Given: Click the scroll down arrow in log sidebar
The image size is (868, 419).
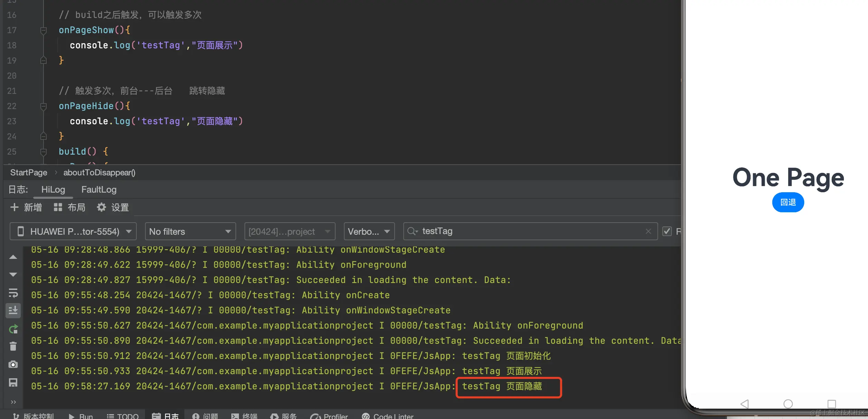Looking at the screenshot, I should [x=13, y=275].
